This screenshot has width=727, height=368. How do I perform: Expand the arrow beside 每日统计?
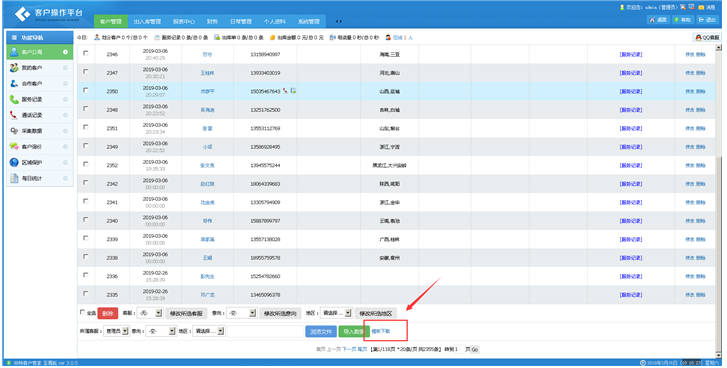tap(65, 178)
